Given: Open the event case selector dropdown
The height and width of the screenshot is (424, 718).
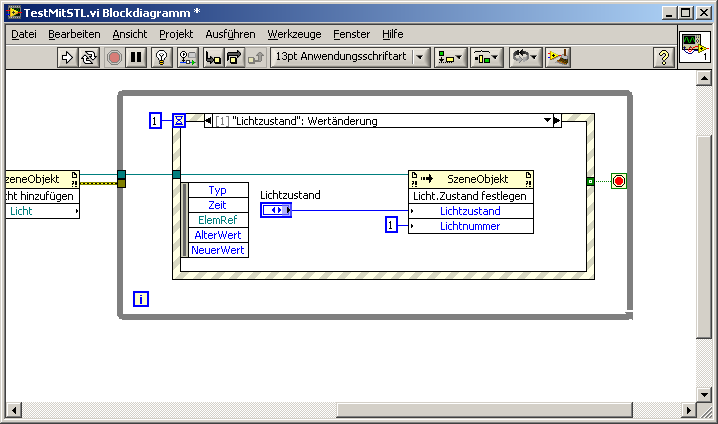Looking at the screenshot, I should (547, 120).
